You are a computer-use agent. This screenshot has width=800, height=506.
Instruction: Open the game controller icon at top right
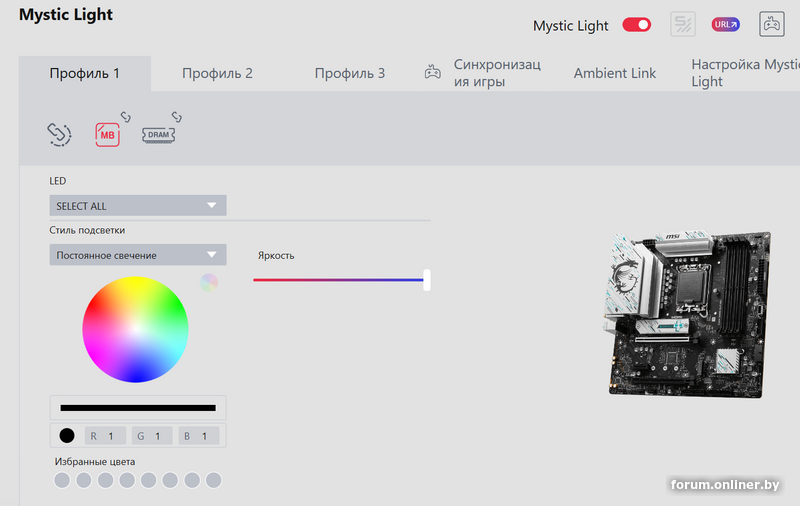(x=772, y=25)
